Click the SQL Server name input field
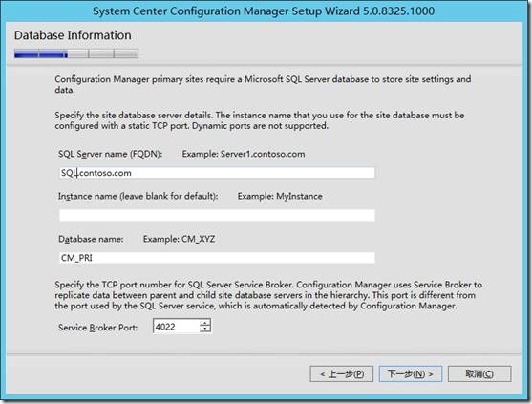The height and width of the screenshot is (404, 532). click(217, 173)
